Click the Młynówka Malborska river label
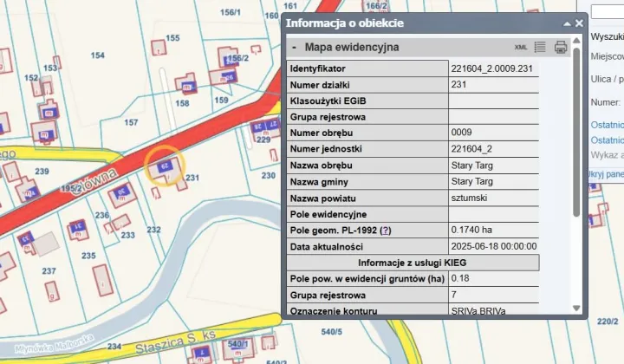The height and width of the screenshot is (364, 624). 54,344
